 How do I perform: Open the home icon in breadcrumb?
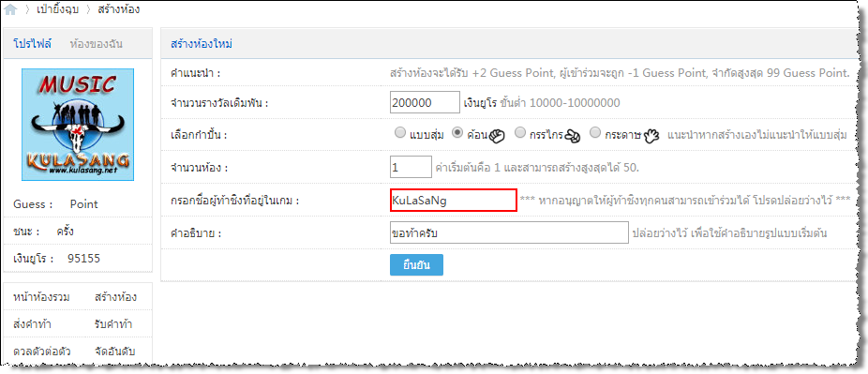tap(10, 10)
